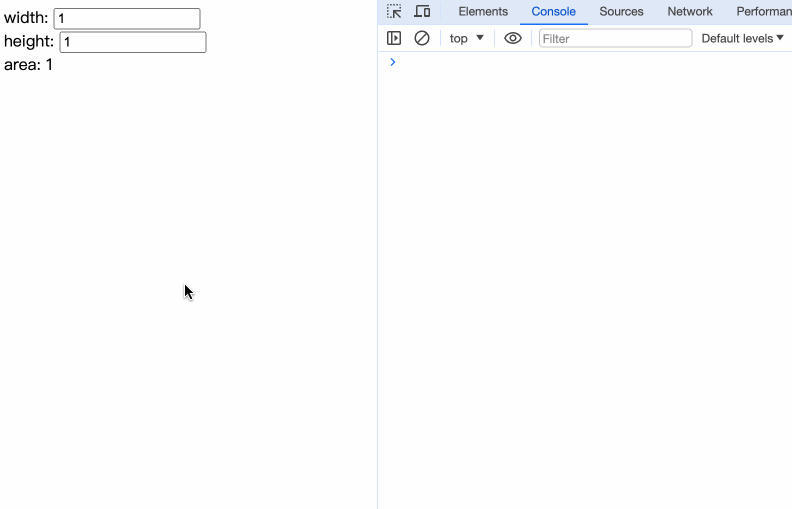Viewport: 792px width, 509px height.
Task: Open the Performance tab
Action: pyautogui.click(x=763, y=12)
